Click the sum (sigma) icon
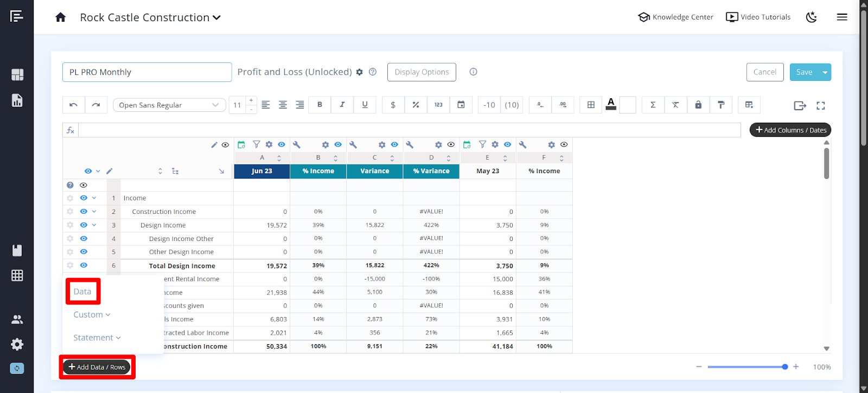 (x=653, y=105)
